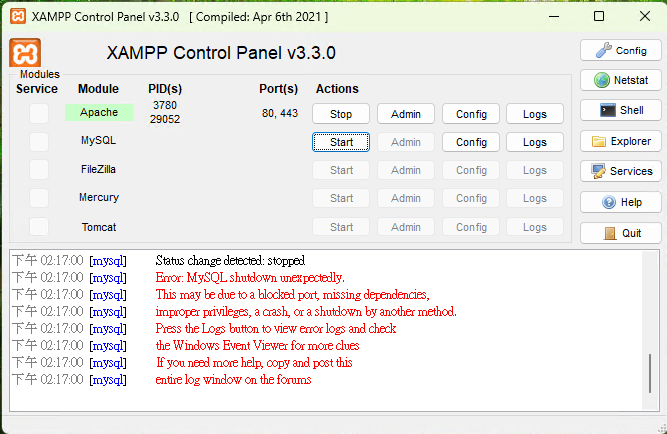This screenshot has height=434, width=667.
Task: Click log line 'improper privileges, a crash'
Action: tap(306, 311)
